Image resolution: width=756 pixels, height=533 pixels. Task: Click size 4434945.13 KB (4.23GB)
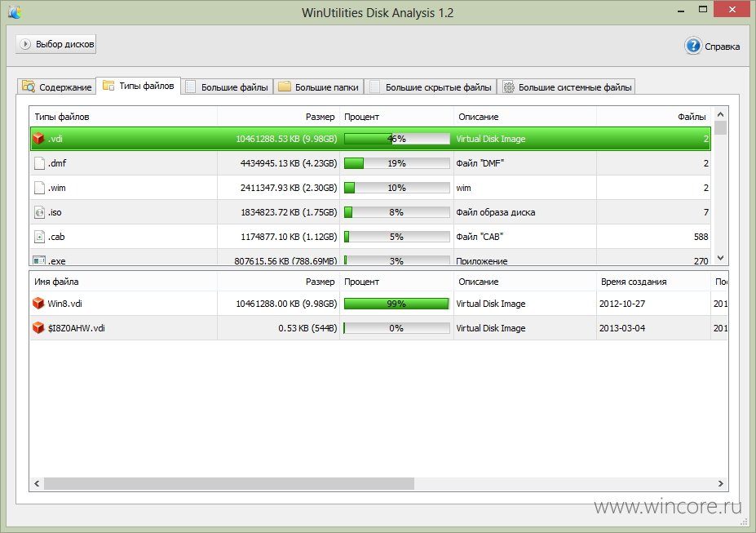pyautogui.click(x=289, y=163)
